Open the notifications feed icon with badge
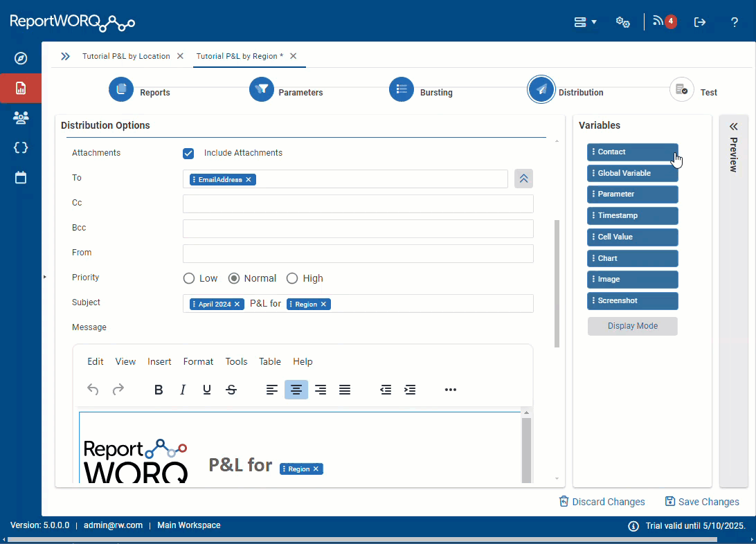Image resolution: width=756 pixels, height=544 pixels. [x=664, y=21]
